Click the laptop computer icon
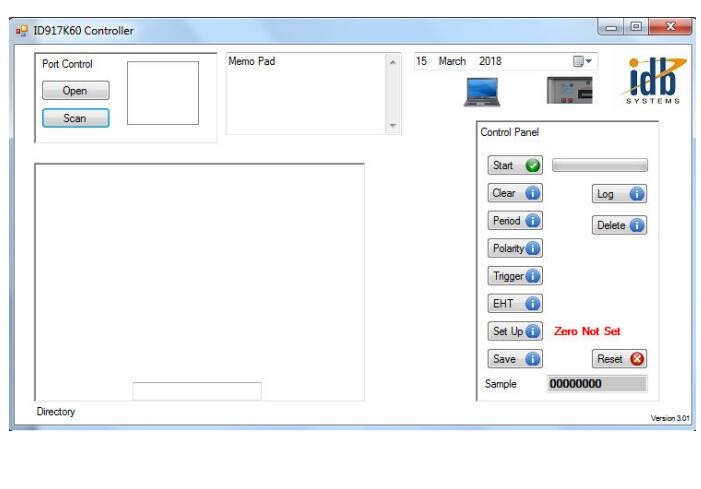Screen dimensions: 701x489 pyautogui.click(x=480, y=92)
